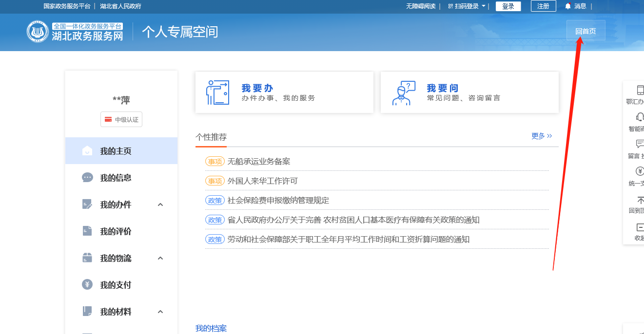Viewport: 644px width, 334px height.
Task: Click the Hubei government service site logo
Action: tap(76, 32)
